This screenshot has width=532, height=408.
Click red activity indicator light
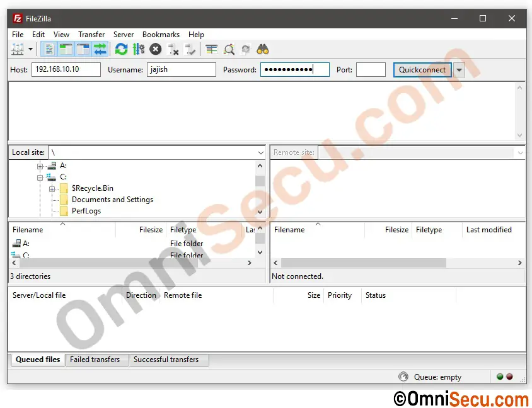[509, 377]
